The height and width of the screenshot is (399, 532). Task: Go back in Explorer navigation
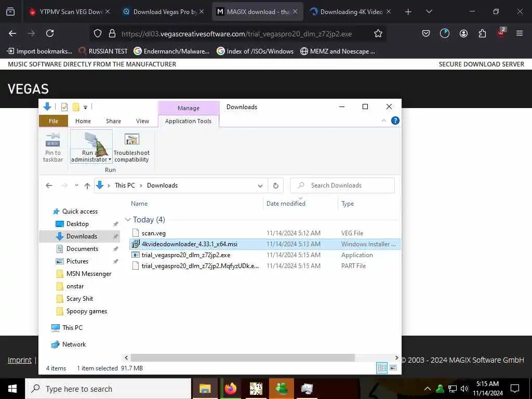click(x=49, y=185)
